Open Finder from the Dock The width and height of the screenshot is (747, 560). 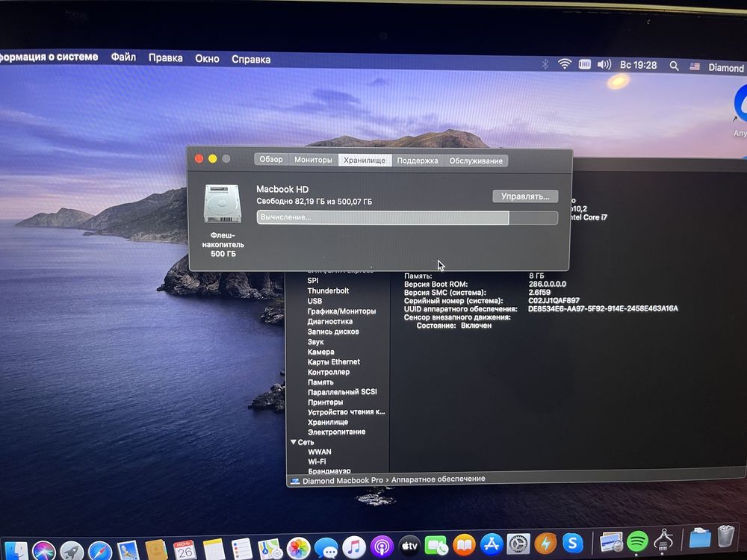click(15, 552)
